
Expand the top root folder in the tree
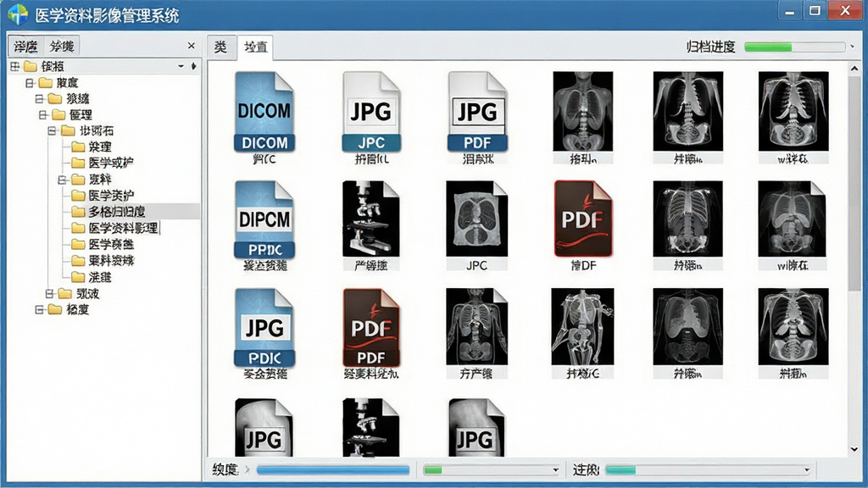(15, 67)
